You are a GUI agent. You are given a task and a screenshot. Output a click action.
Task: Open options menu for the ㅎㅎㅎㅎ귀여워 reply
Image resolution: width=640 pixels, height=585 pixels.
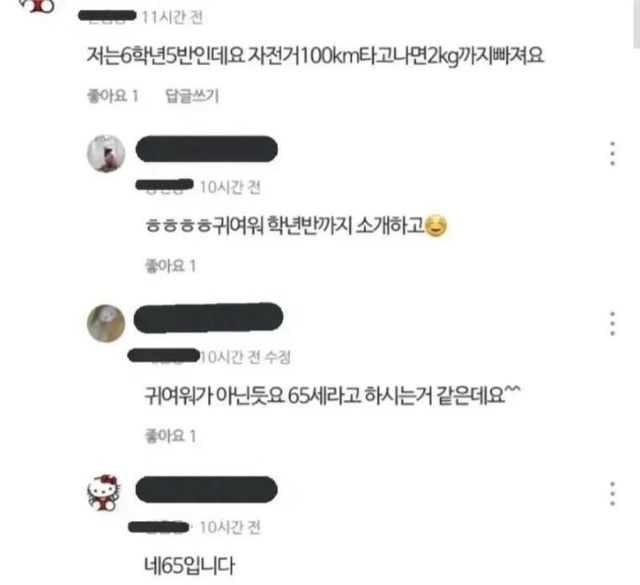click(x=612, y=153)
